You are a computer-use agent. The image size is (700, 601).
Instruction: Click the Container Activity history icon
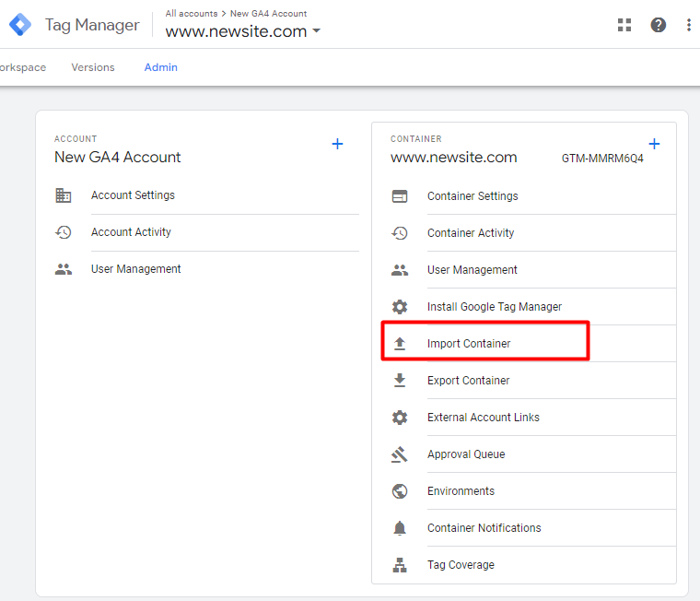point(400,233)
